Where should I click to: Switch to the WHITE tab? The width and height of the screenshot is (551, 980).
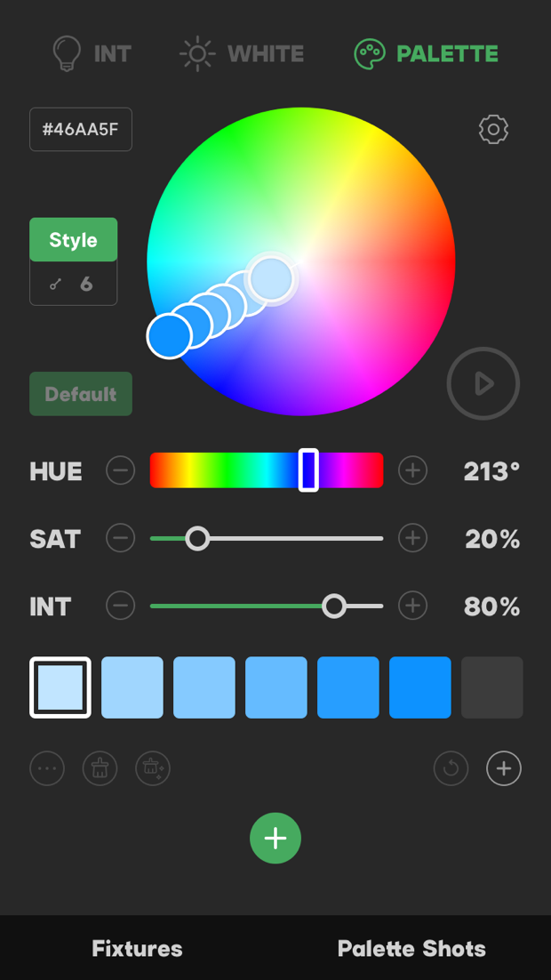click(x=242, y=54)
